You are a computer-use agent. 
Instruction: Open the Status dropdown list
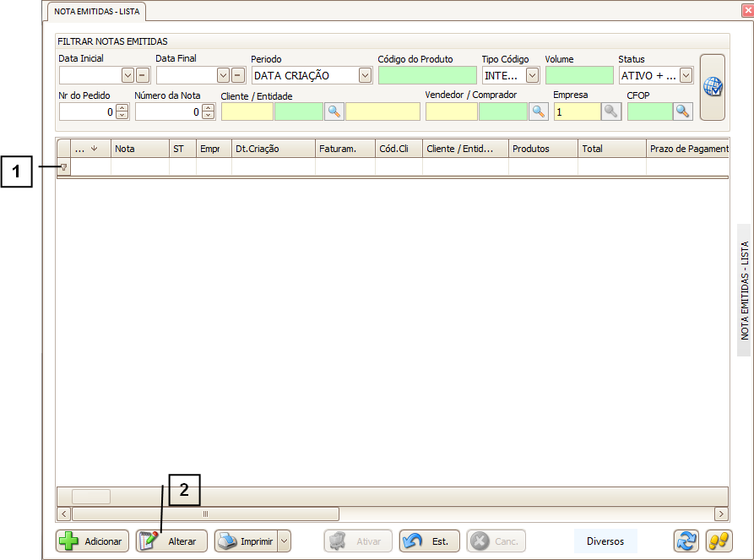686,75
